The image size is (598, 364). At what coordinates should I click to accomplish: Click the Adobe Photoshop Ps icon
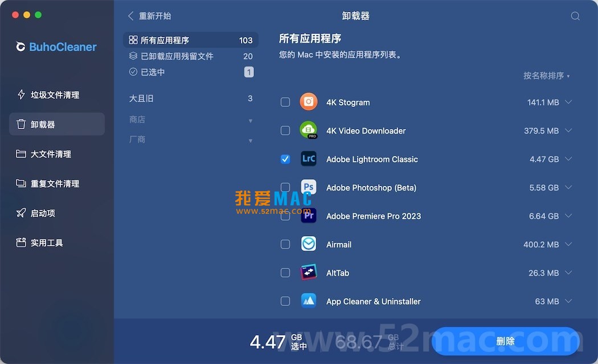(x=309, y=187)
